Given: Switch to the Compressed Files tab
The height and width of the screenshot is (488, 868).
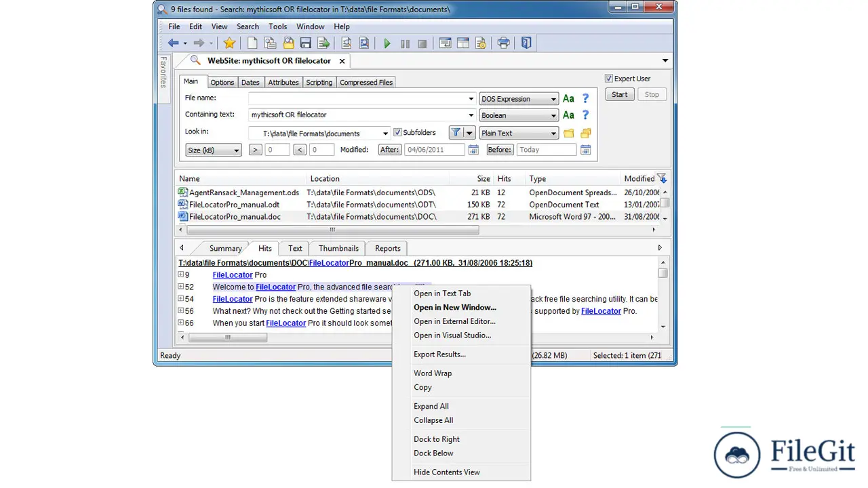Looking at the screenshot, I should pos(366,83).
